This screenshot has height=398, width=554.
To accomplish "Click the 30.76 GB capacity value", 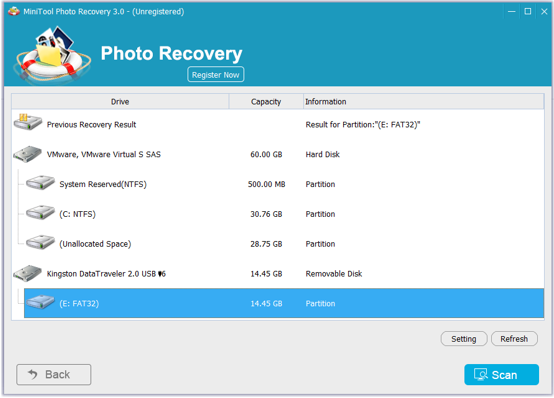I will 266,214.
